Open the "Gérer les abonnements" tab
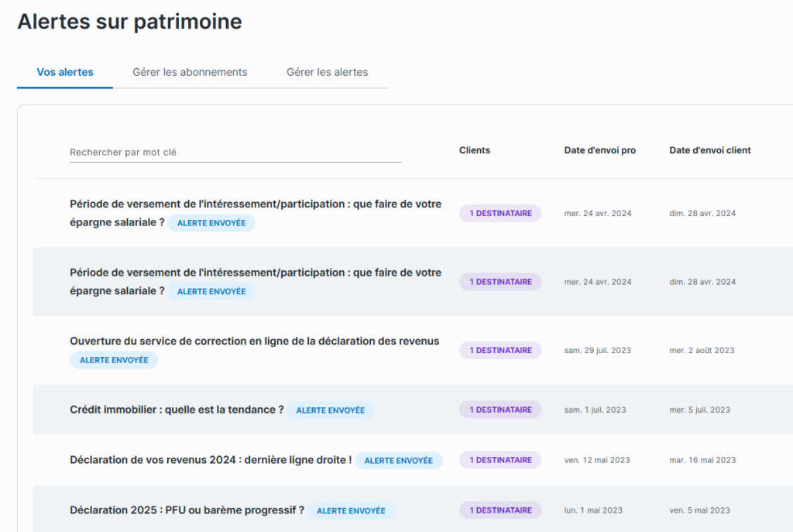 pos(190,72)
